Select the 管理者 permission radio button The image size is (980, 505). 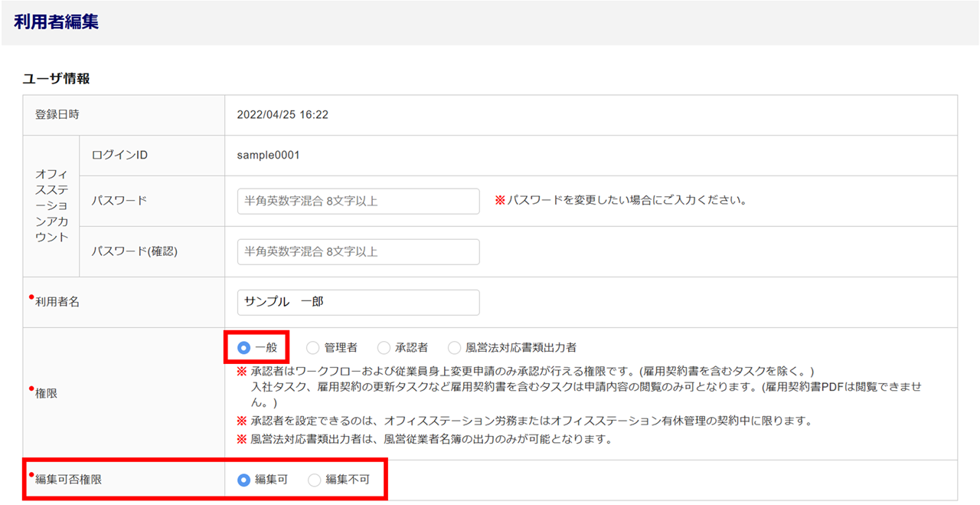point(313,348)
